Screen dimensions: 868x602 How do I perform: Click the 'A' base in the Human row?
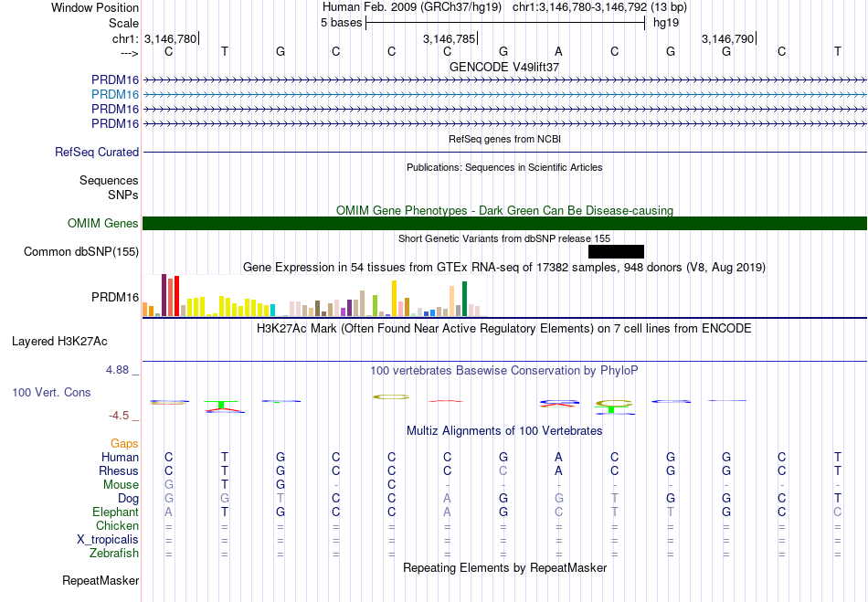click(558, 457)
